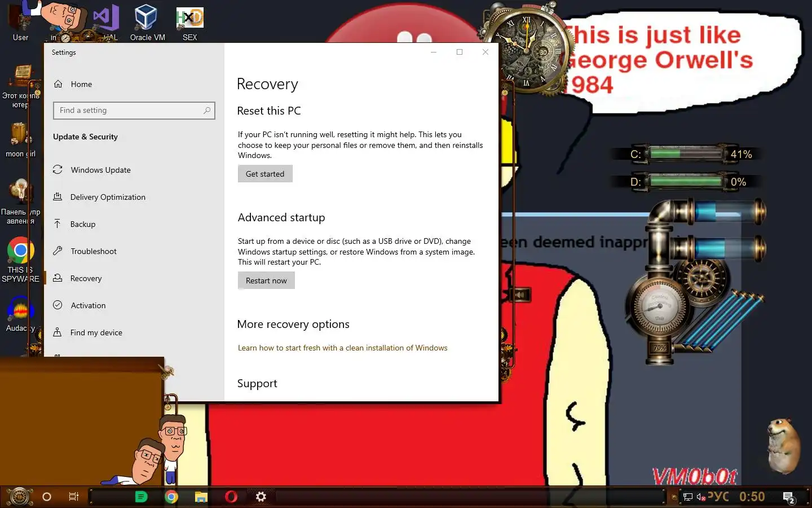Open the clean installation of Windows link
The image size is (812, 508).
[x=342, y=348]
